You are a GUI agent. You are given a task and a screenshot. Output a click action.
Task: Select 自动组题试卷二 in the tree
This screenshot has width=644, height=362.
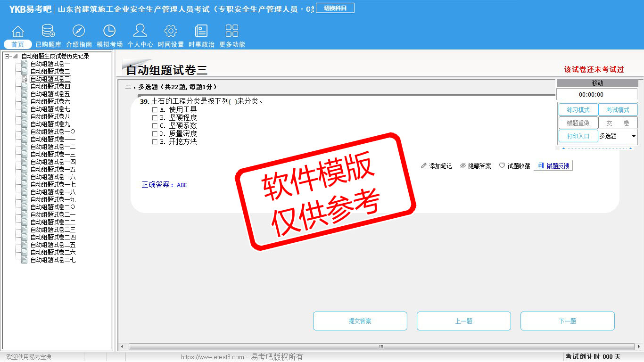50,71
